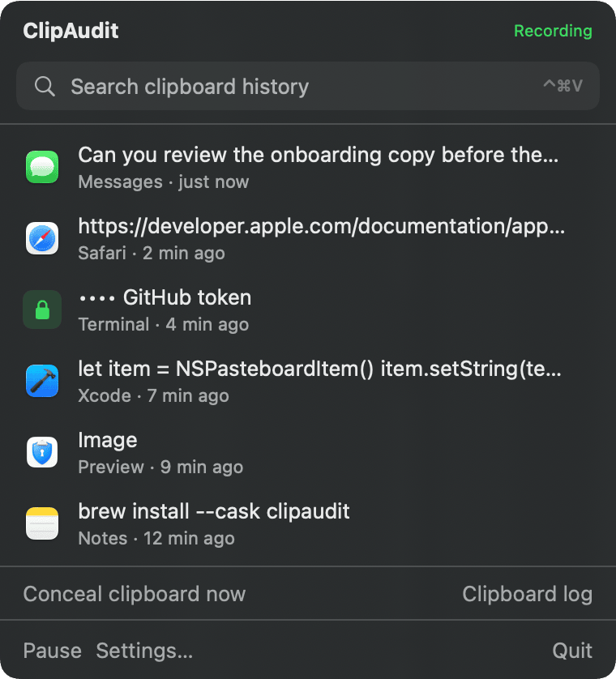The image size is (616, 679).
Task: Open the Clipboard log
Action: pos(527,594)
